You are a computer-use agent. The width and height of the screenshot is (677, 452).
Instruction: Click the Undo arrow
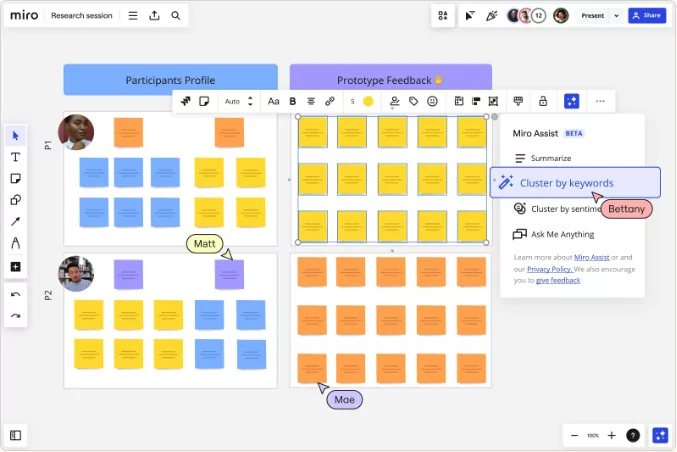coord(15,295)
